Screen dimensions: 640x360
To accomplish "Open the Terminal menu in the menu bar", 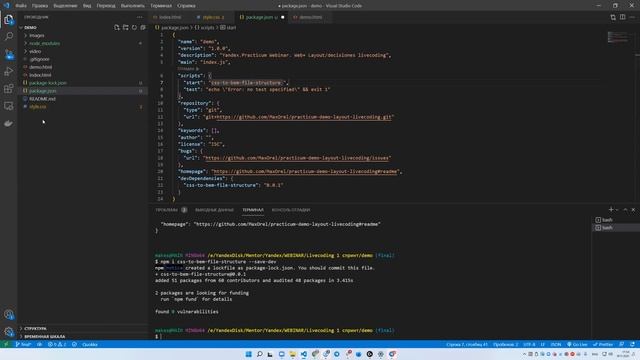I will [161, 6].
